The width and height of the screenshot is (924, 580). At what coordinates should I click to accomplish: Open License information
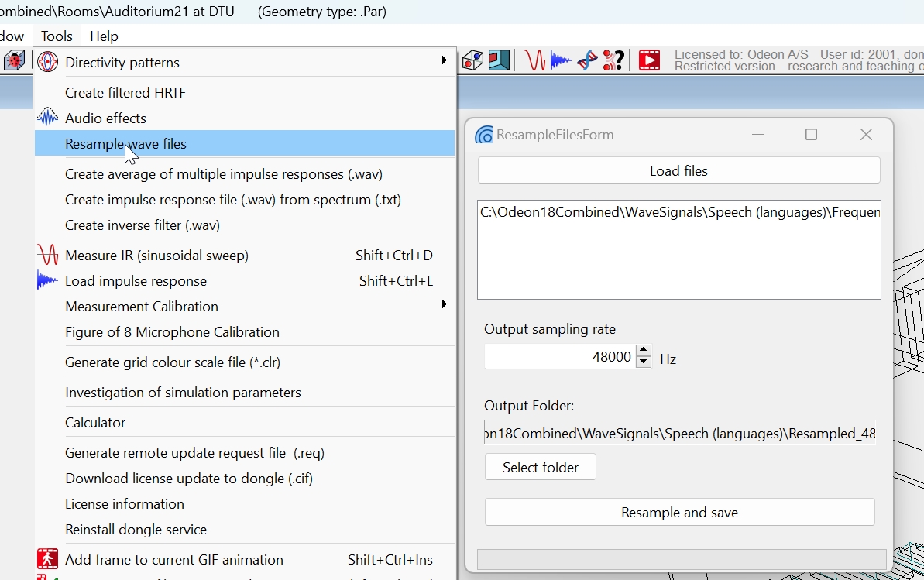[245, 504]
